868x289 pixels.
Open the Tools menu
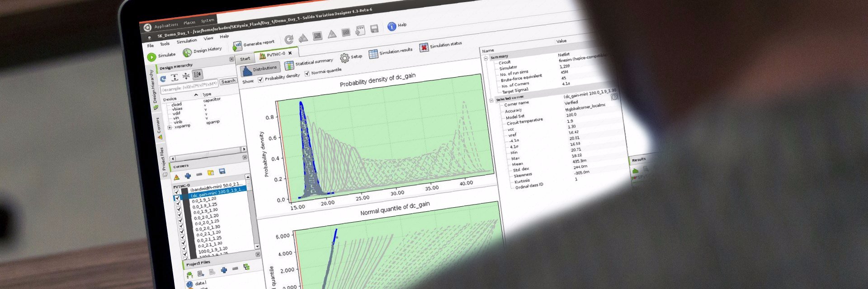coord(165,44)
